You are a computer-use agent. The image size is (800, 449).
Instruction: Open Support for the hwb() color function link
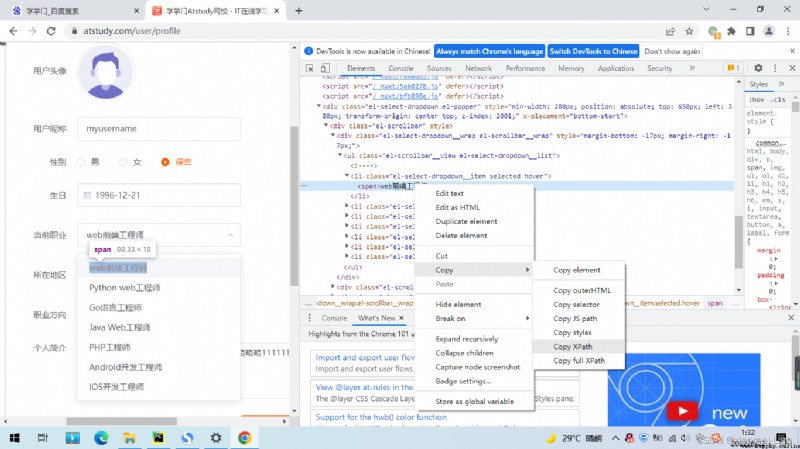[381, 417]
